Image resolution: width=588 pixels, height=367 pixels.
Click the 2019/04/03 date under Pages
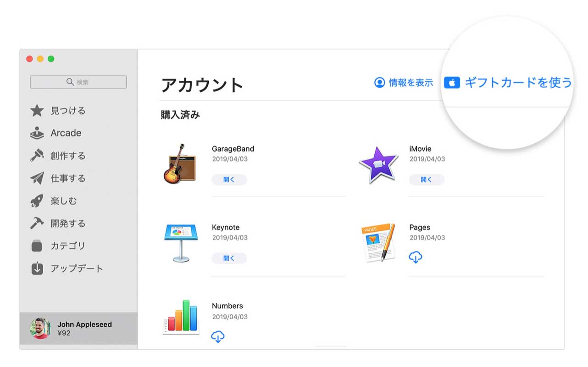click(x=427, y=238)
